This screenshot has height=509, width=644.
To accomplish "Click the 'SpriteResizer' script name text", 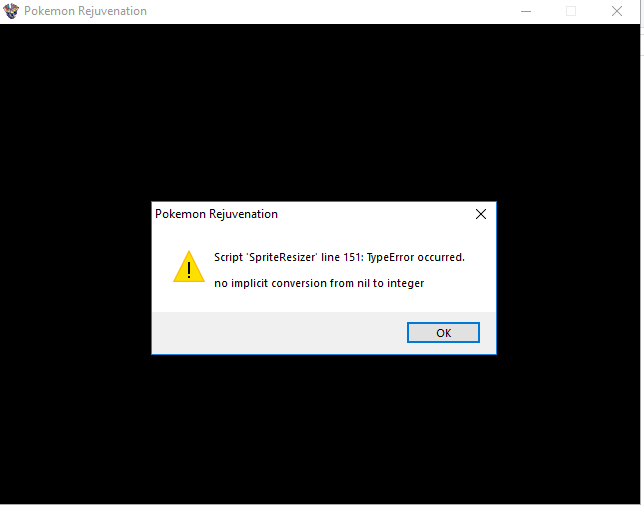I will click(282, 257).
